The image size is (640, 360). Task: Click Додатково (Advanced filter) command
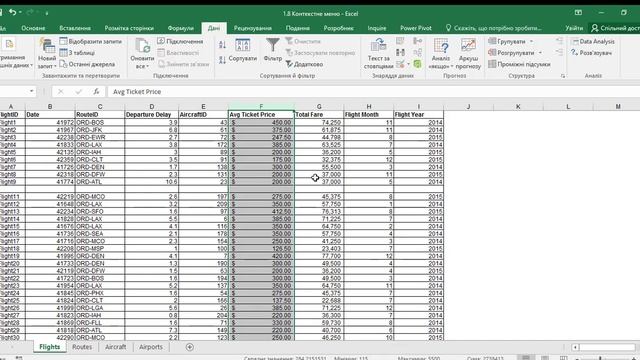tap(304, 64)
